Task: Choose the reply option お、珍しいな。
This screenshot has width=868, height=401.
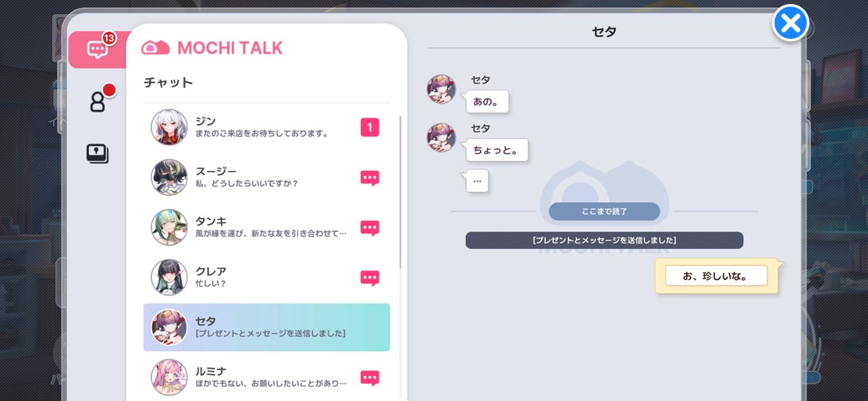Action: point(717,275)
